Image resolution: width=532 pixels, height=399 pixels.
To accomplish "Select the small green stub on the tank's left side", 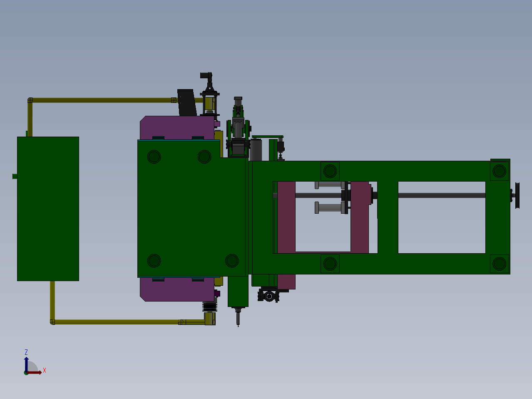I will click(x=15, y=176).
